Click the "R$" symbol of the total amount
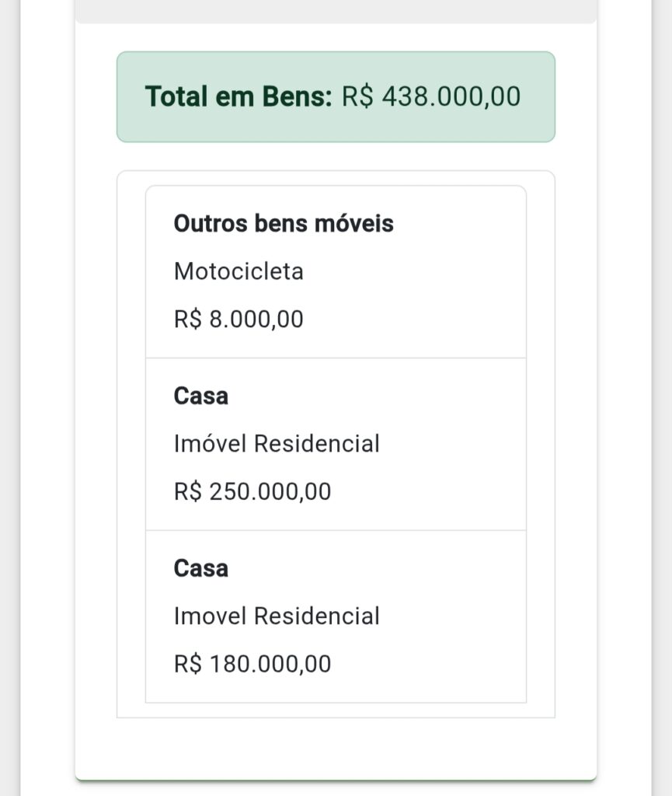 [x=357, y=97]
